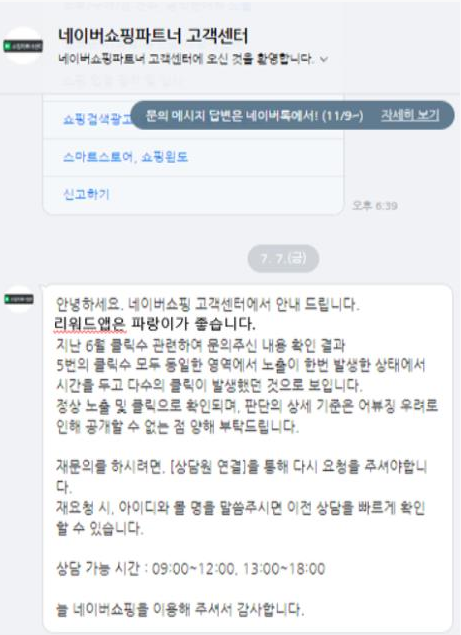
Task: Click the 문의 메시지 답변은 네이버톡에서 notice banner
Action: (292, 115)
